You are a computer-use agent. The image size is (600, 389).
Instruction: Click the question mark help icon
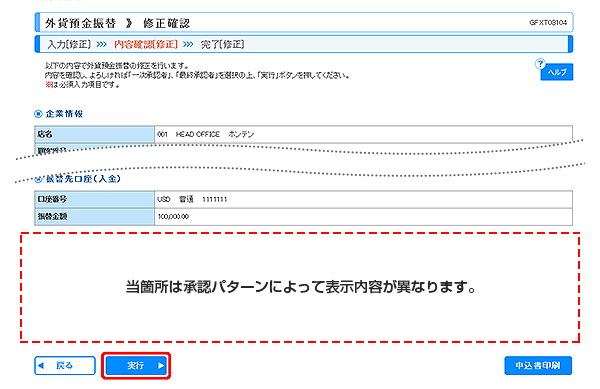pos(540,63)
